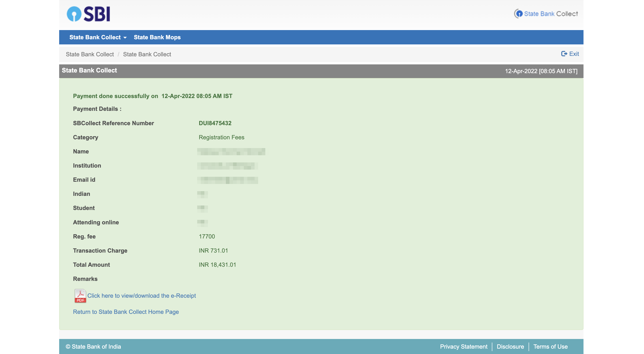Open the view/download e-Receipt link
The image size is (644, 354).
point(141,296)
